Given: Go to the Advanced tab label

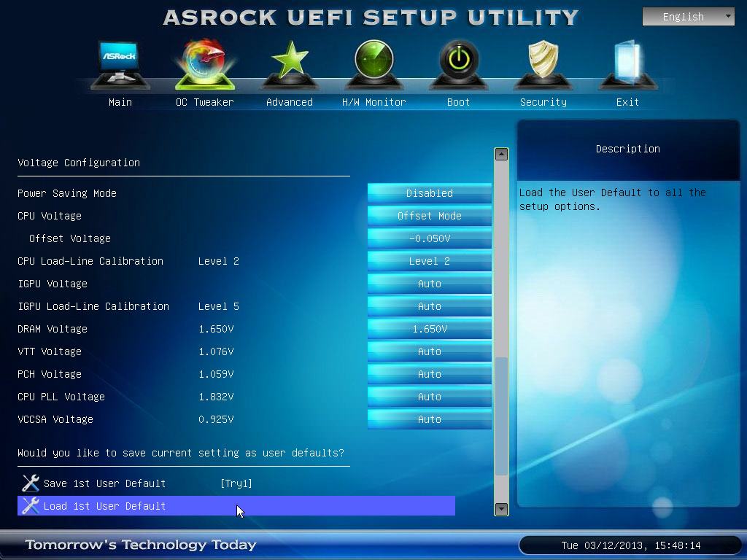Looking at the screenshot, I should coord(290,102).
